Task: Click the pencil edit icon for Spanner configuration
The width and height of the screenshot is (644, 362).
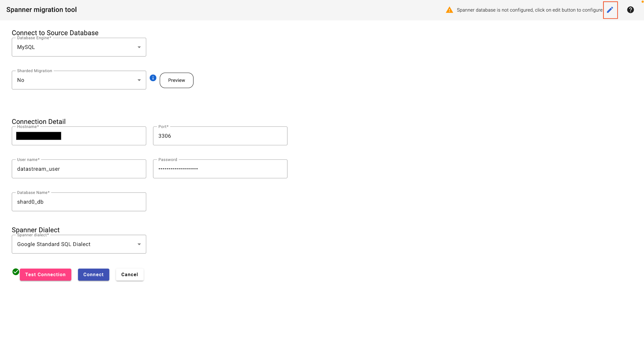Action: pos(610,10)
